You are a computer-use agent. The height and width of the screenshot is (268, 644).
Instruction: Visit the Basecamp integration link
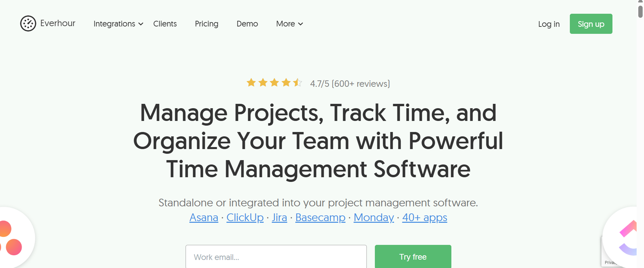[x=320, y=218]
